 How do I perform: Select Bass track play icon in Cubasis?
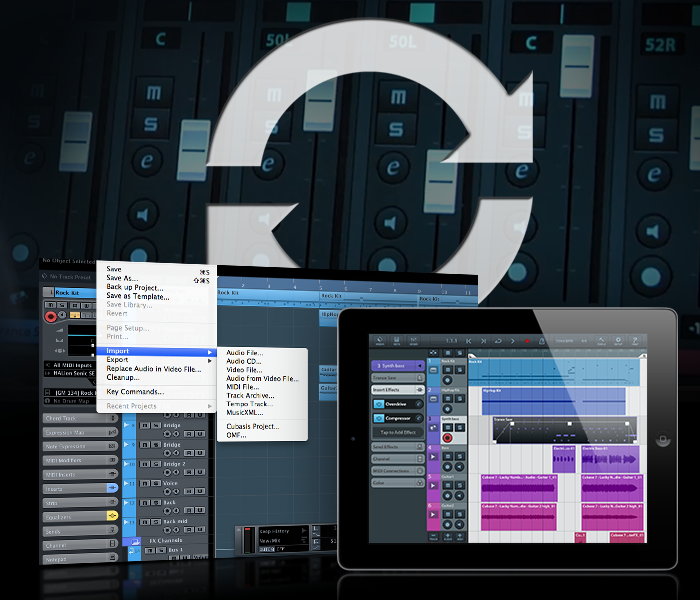click(x=433, y=457)
